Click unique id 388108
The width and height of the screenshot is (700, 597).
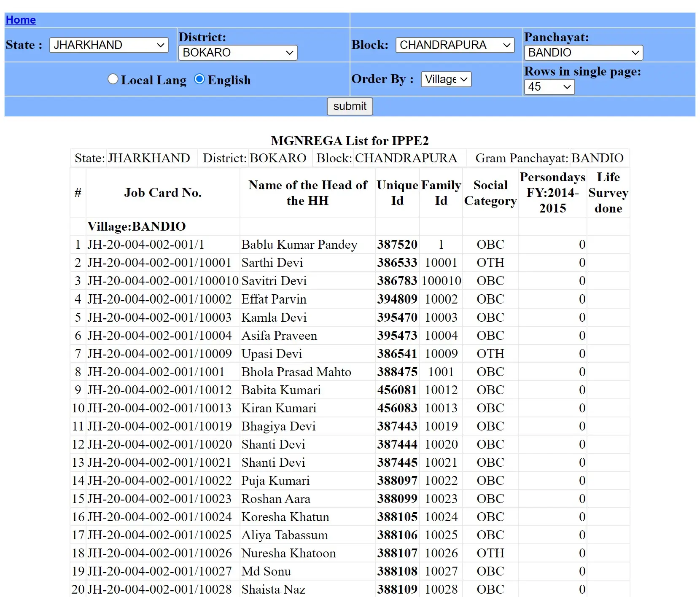(x=397, y=571)
